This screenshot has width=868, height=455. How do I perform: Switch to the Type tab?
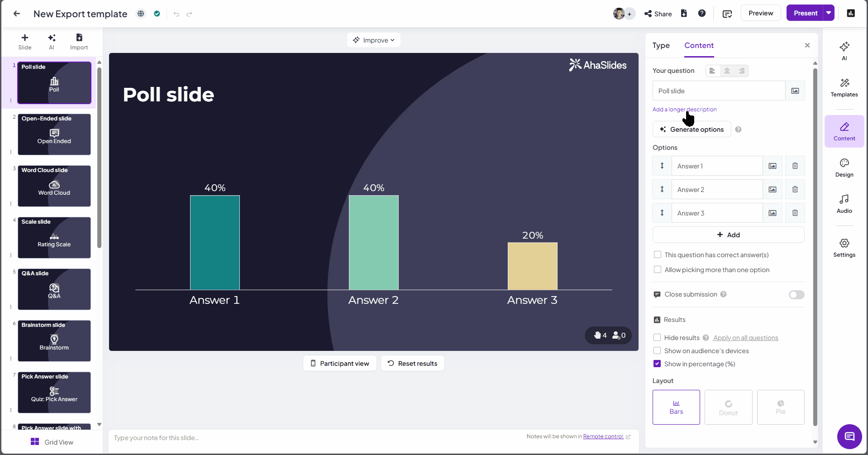pos(661,45)
